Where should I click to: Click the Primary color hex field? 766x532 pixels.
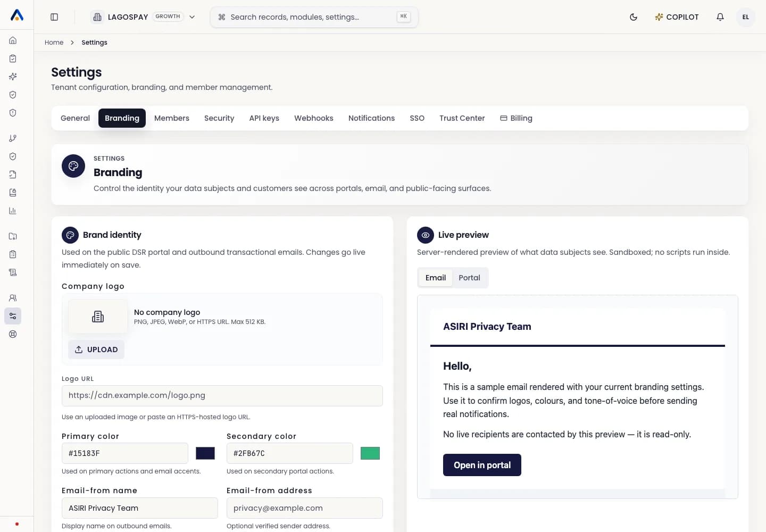coord(125,453)
